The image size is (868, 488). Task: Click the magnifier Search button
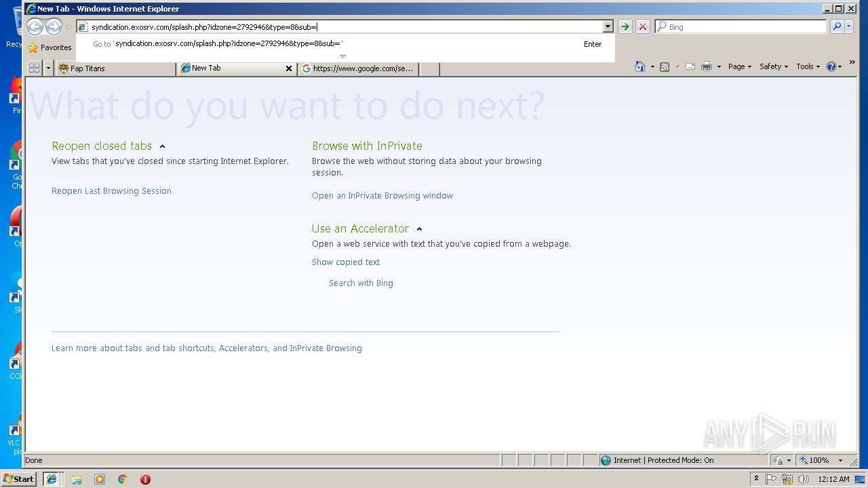point(837,27)
